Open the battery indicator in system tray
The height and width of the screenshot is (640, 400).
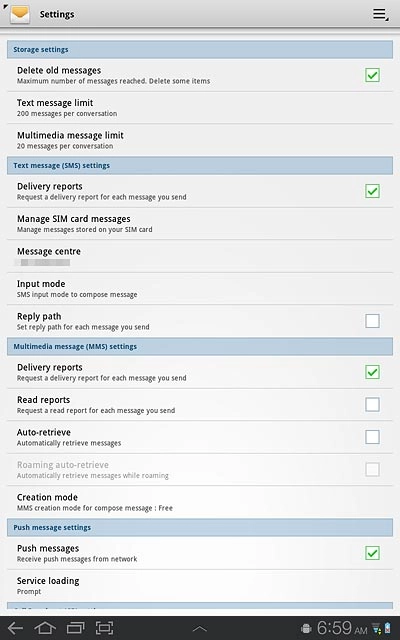[387, 629]
